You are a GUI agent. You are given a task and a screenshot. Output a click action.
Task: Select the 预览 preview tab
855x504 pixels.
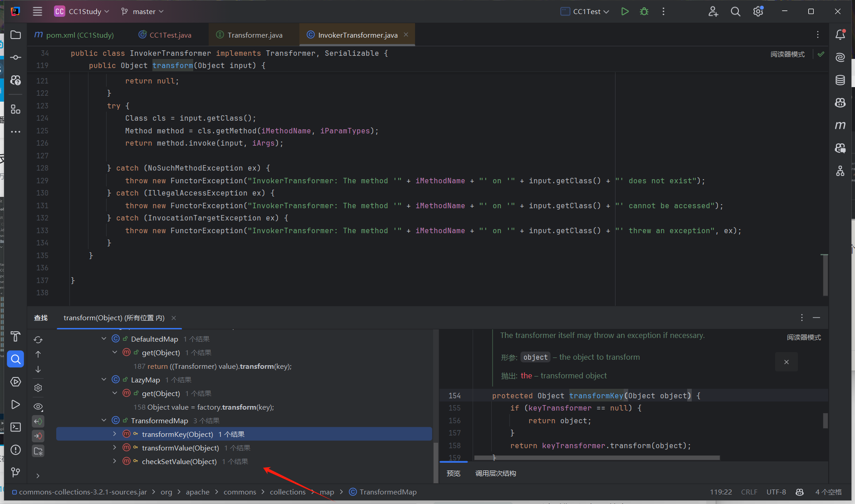pos(454,473)
